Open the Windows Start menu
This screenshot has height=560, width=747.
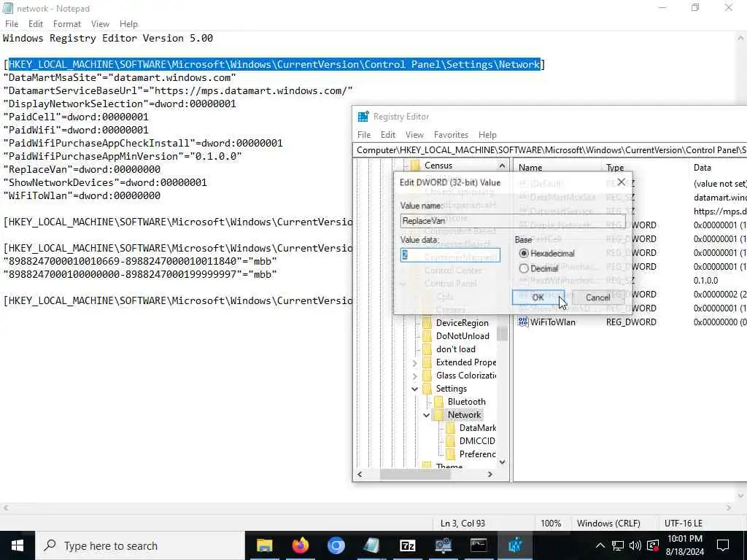point(18,545)
